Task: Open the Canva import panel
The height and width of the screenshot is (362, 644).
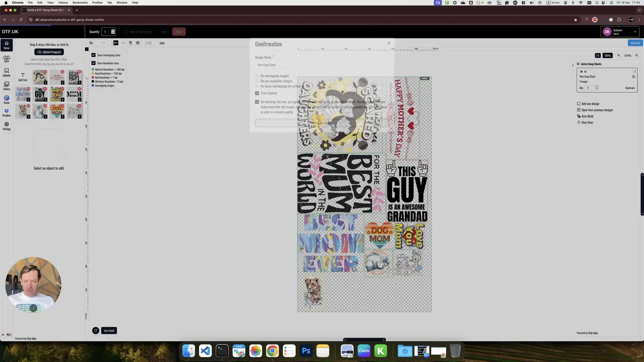Action: [6, 100]
